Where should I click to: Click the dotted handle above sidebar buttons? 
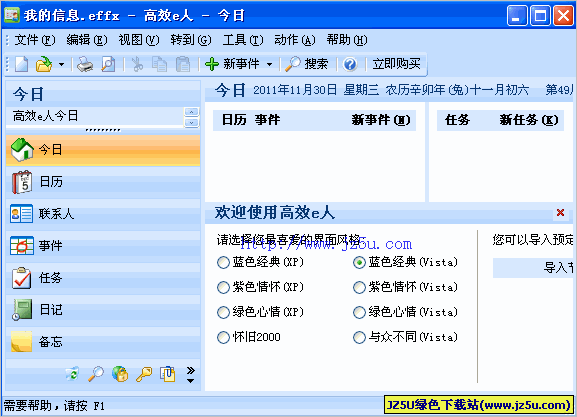pyautogui.click(x=103, y=130)
